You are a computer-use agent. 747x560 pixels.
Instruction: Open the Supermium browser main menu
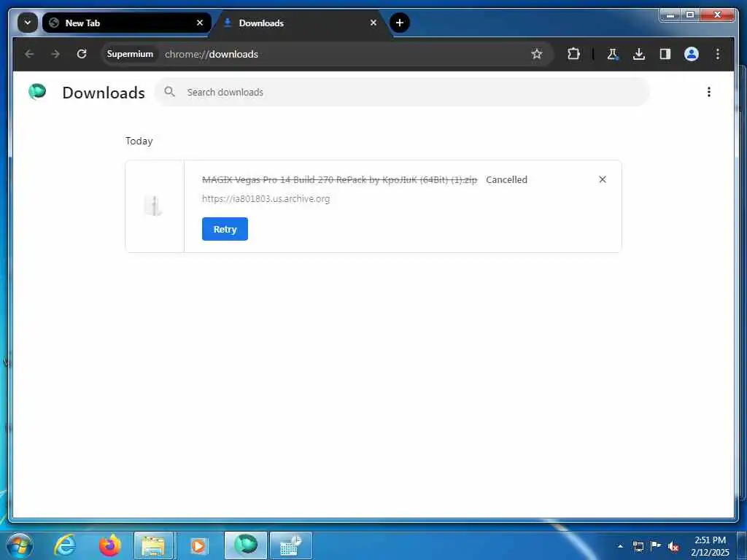(718, 54)
